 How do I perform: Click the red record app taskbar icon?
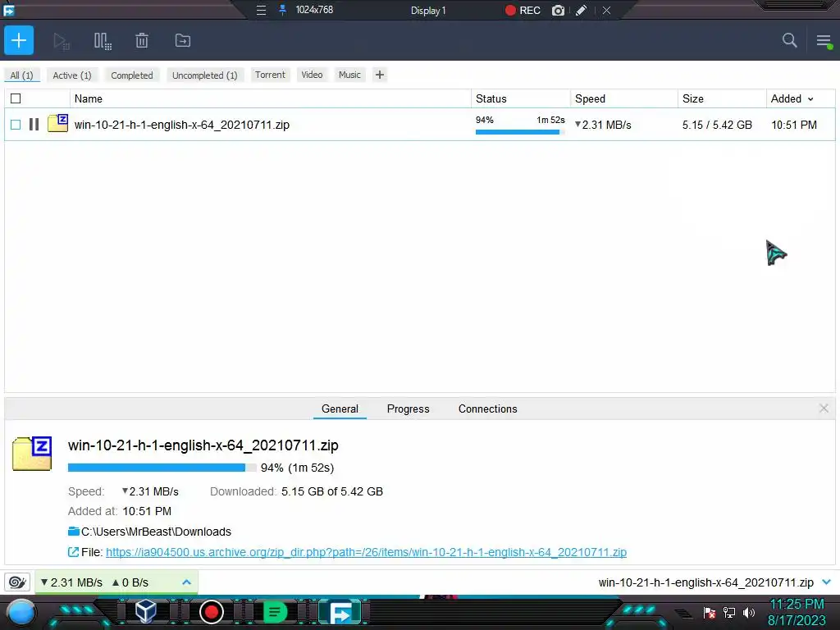[212, 612]
